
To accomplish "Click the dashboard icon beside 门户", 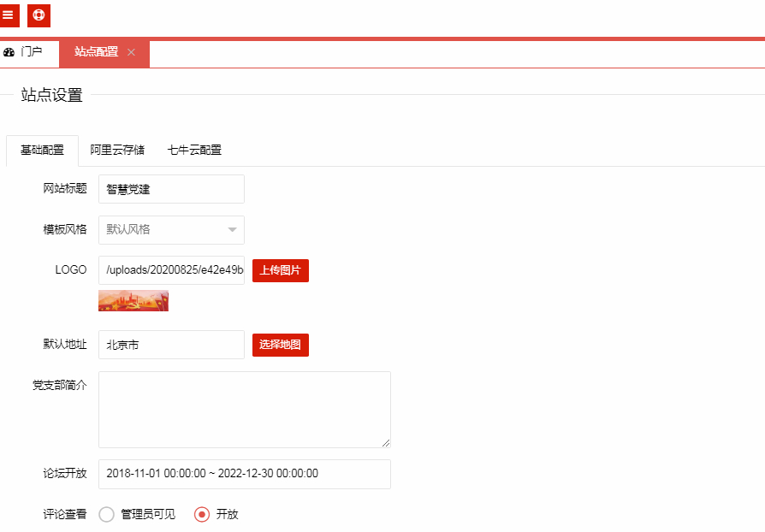I will click(9, 52).
